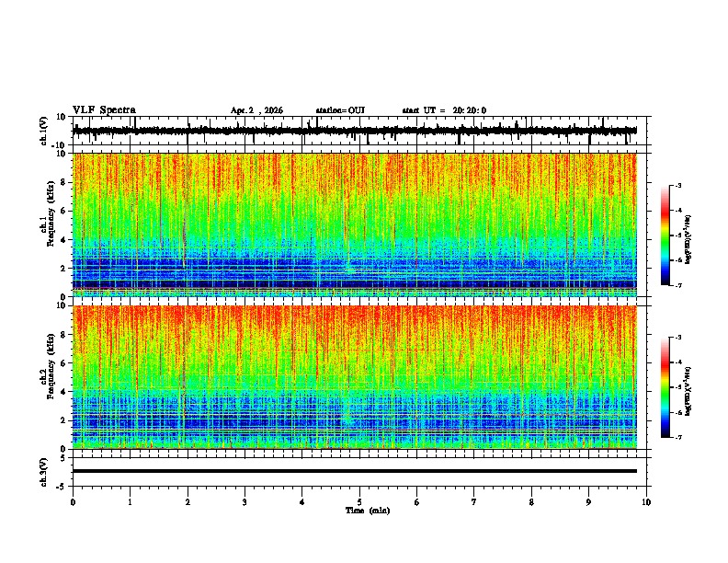Click the ch.3 flat voltage trace
Image resolution: width=728 pixels, height=563 pixels.
click(x=354, y=471)
